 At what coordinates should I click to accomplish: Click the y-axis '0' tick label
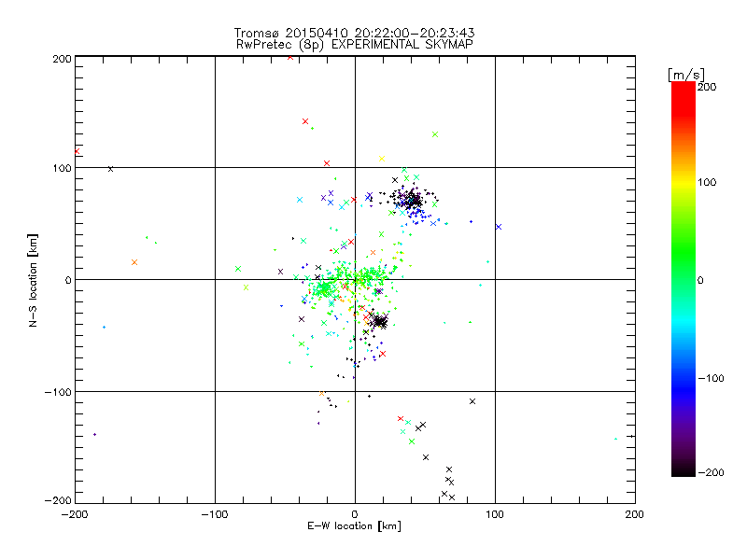(67, 280)
